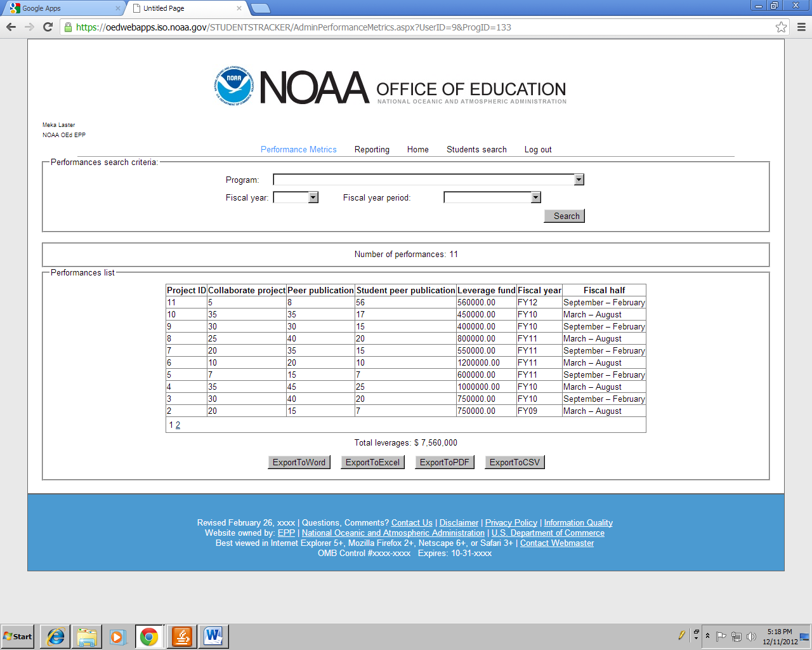Click the Fiscal half column header
The width and height of the screenshot is (812, 650).
coord(604,290)
